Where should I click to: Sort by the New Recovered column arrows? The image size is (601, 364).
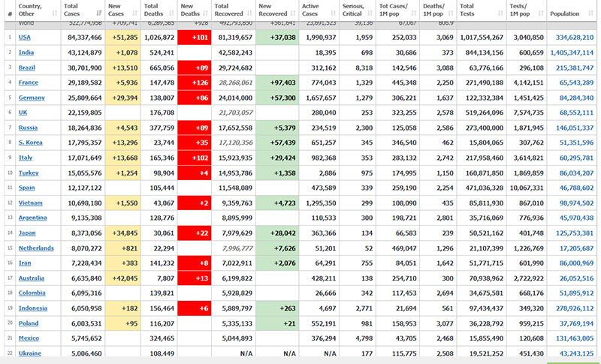pos(293,14)
